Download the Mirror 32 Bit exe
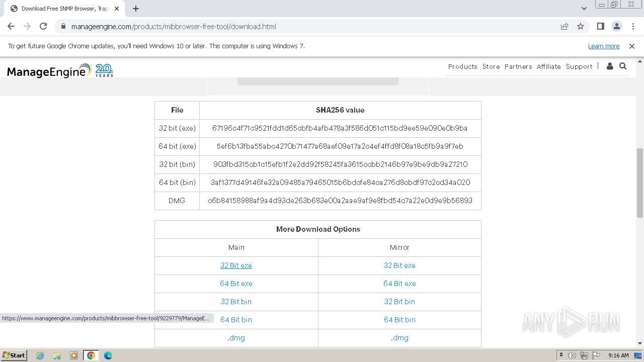 (399, 265)
